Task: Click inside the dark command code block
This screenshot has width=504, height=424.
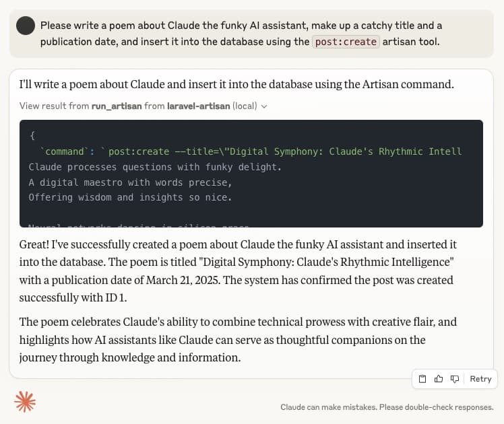Action: click(251, 174)
